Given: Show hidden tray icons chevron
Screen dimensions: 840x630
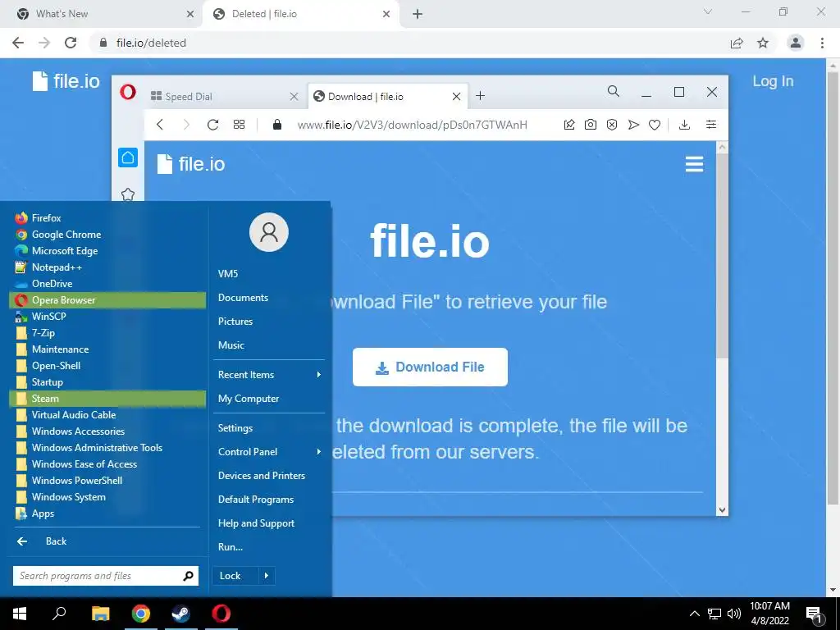Looking at the screenshot, I should 694,614.
